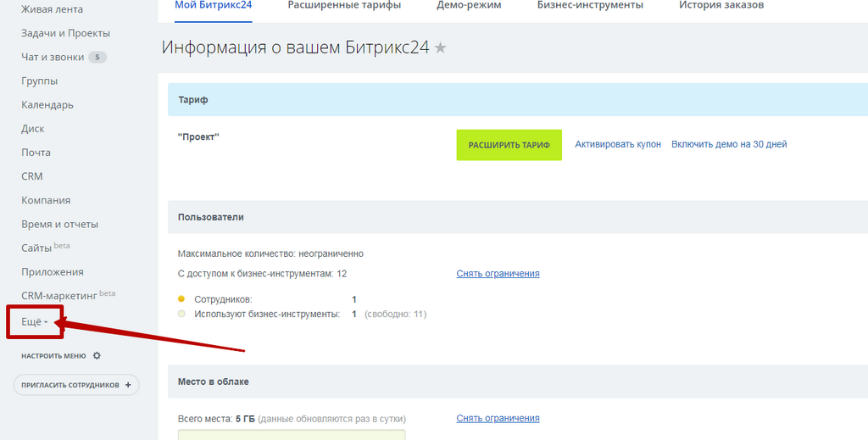The image size is (868, 440).
Task: Expand the Ещё menu in sidebar
Action: (34, 322)
